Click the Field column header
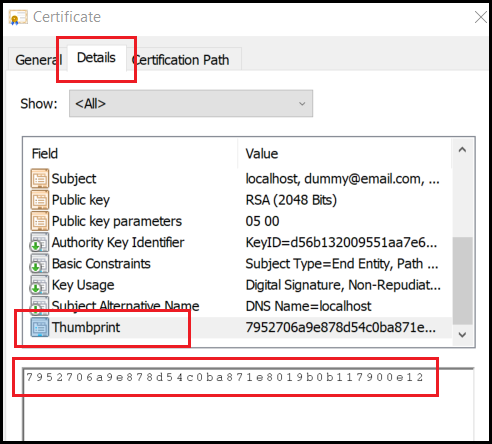This screenshot has width=492, height=444. pyautogui.click(x=130, y=154)
